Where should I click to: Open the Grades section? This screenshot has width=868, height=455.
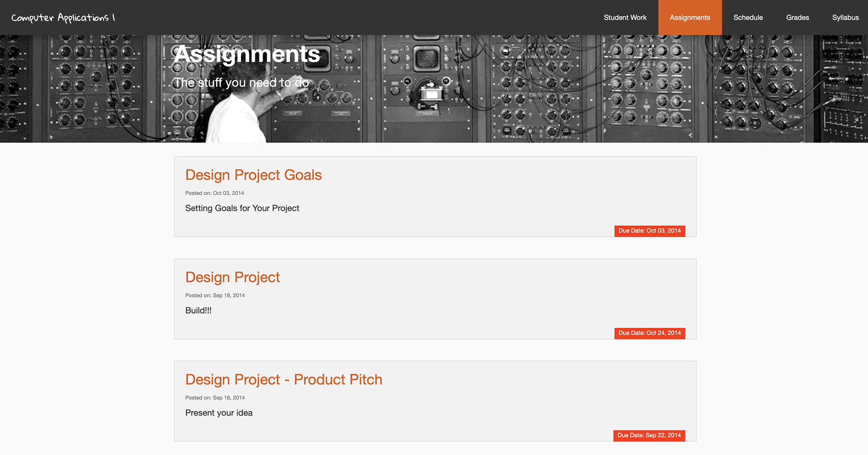pyautogui.click(x=797, y=18)
